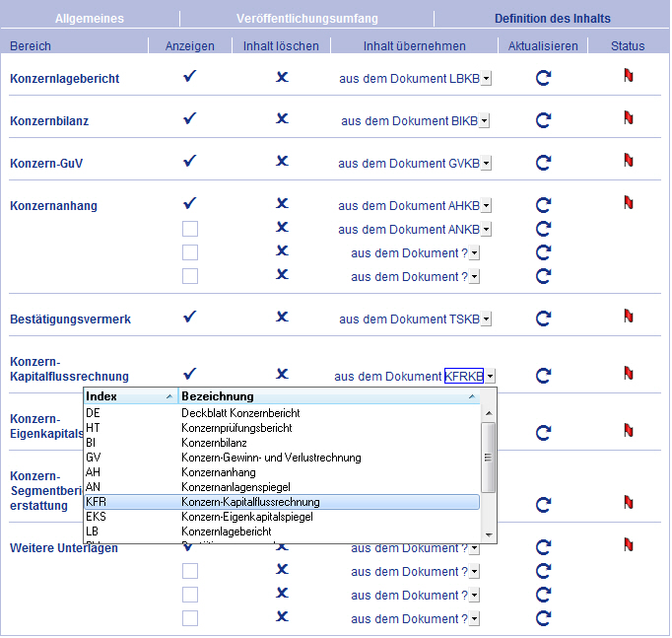
Task: Toggle Anzeigen checkmark for Konzern-Kapitalflussrechnung
Action: coord(189,374)
